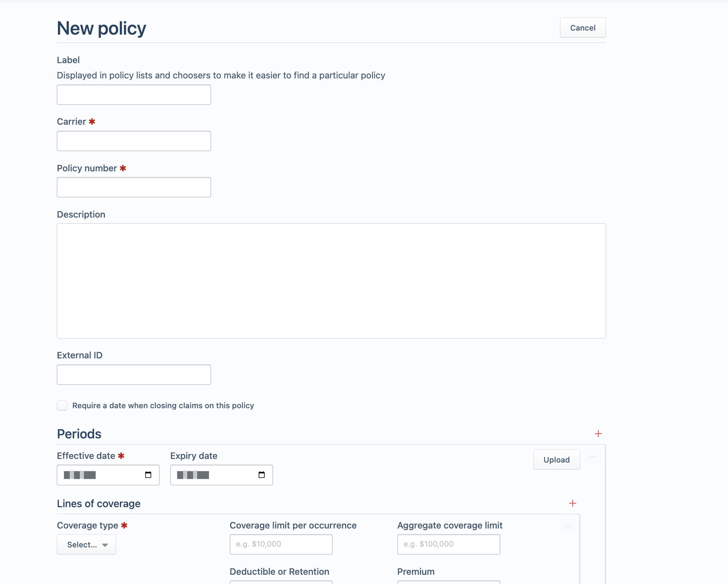The image size is (728, 584).
Task: Enable require date when closing claims checkbox
Action: tap(62, 405)
